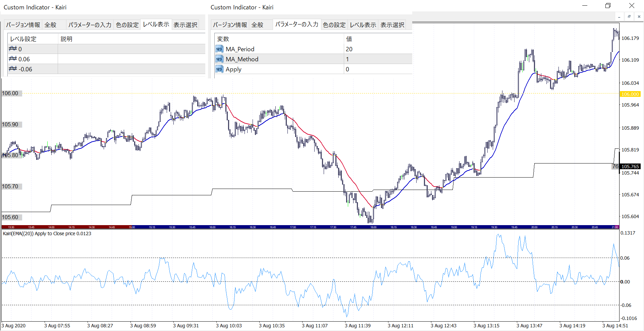The image size is (644, 331).
Task: Click the Apply variable icon
Action: pos(219,69)
